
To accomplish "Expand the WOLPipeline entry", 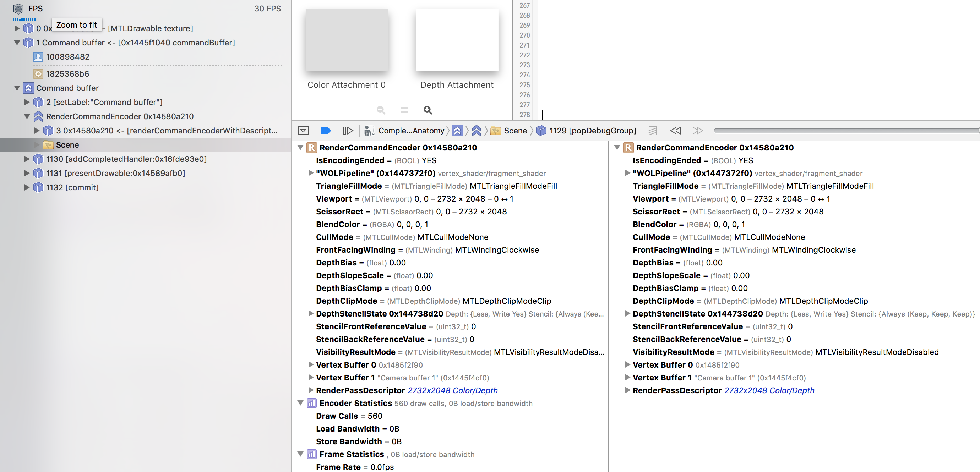I will click(x=311, y=174).
